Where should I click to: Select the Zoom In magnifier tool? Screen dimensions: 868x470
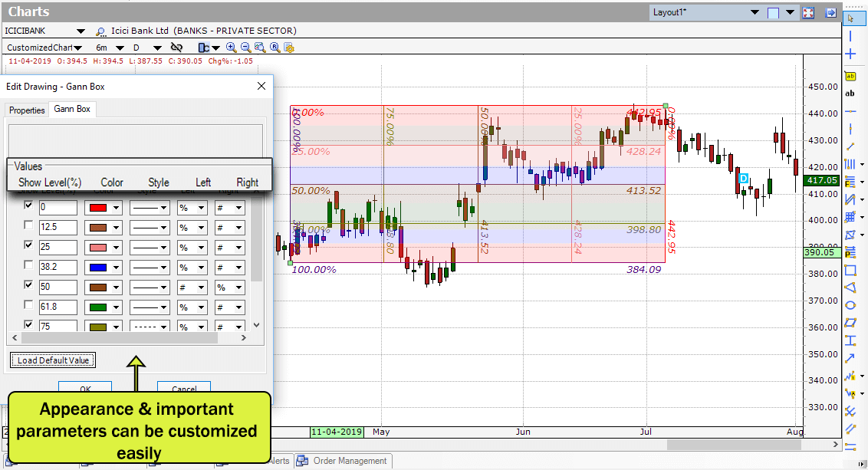pyautogui.click(x=231, y=47)
